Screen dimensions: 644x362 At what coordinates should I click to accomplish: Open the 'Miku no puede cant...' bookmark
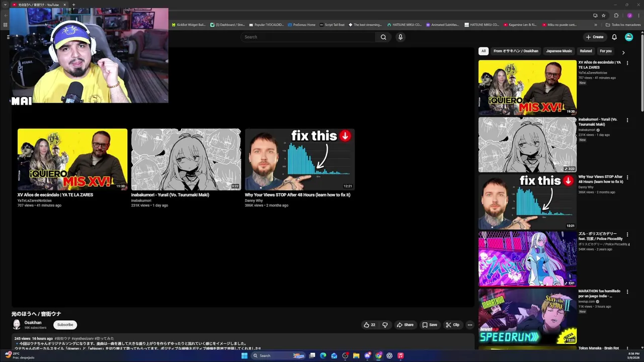[559, 25]
